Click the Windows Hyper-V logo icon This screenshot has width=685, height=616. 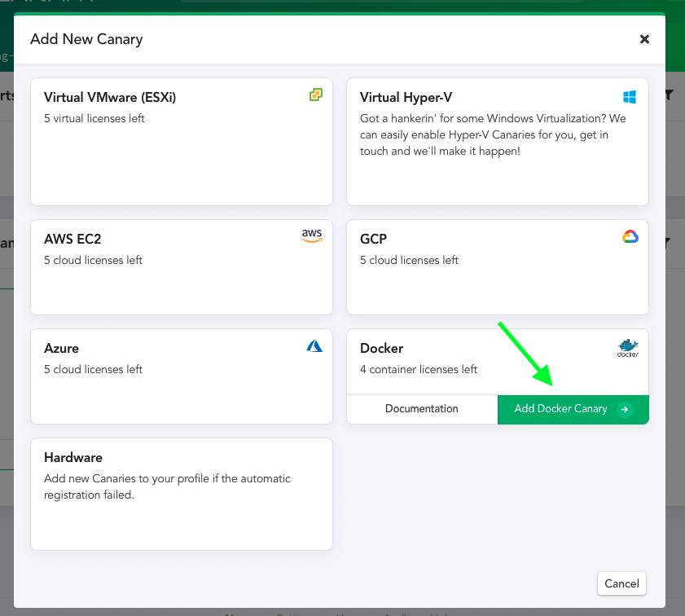(x=630, y=97)
